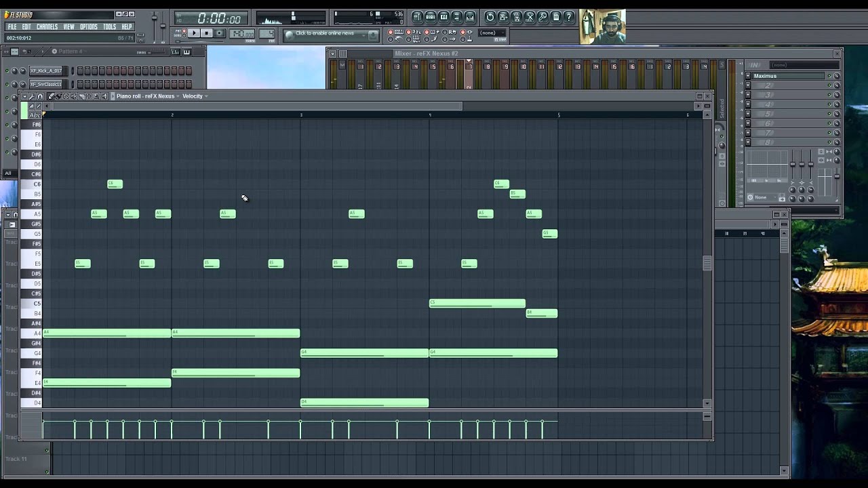Viewport: 868px width, 488px height.
Task: Select the Maximus effect slot
Action: click(x=789, y=76)
